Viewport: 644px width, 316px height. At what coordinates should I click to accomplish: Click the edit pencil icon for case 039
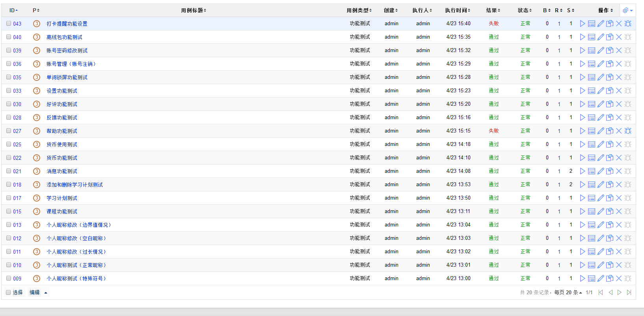600,50
